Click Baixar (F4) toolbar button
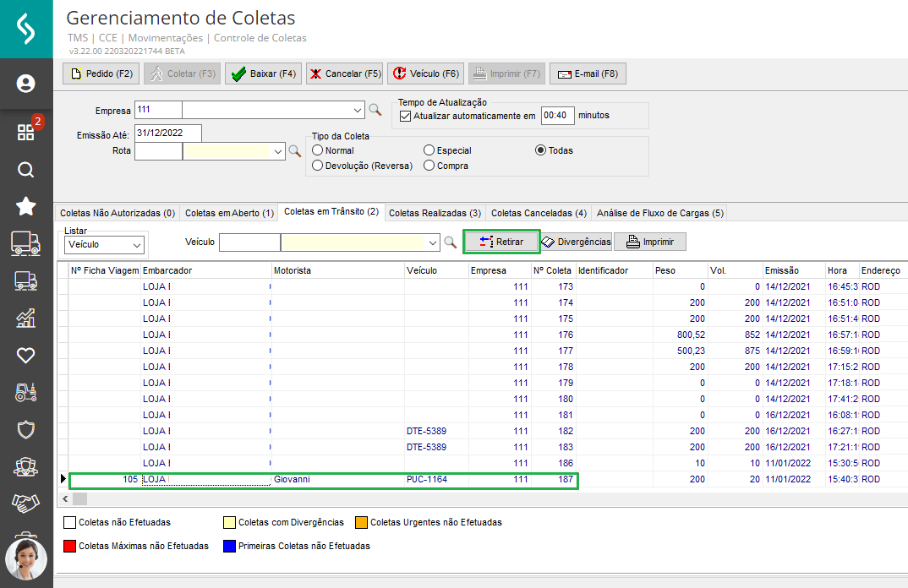 pyautogui.click(x=264, y=73)
